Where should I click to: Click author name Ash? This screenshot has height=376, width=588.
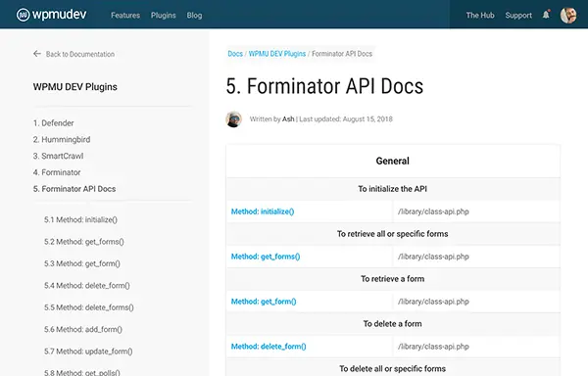click(x=288, y=119)
